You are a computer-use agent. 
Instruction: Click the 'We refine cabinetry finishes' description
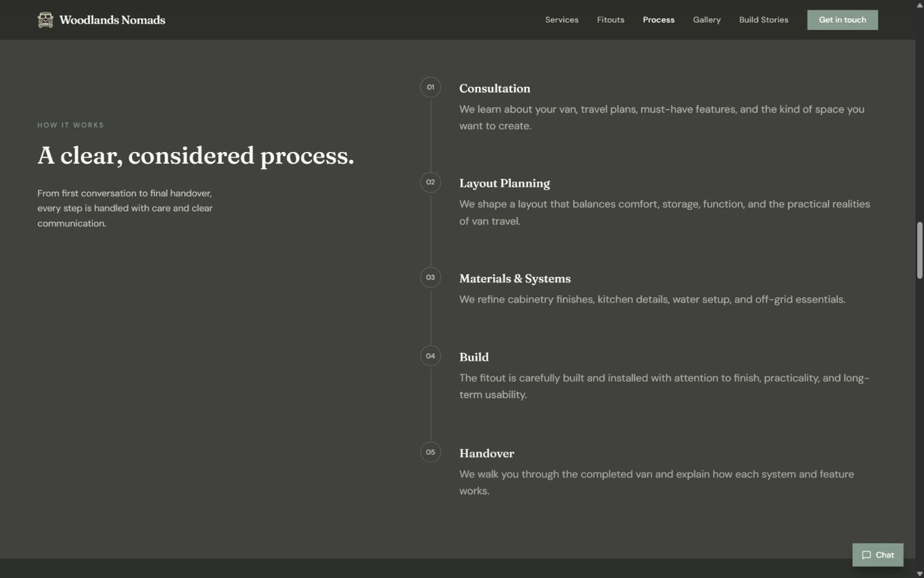pyautogui.click(x=652, y=299)
